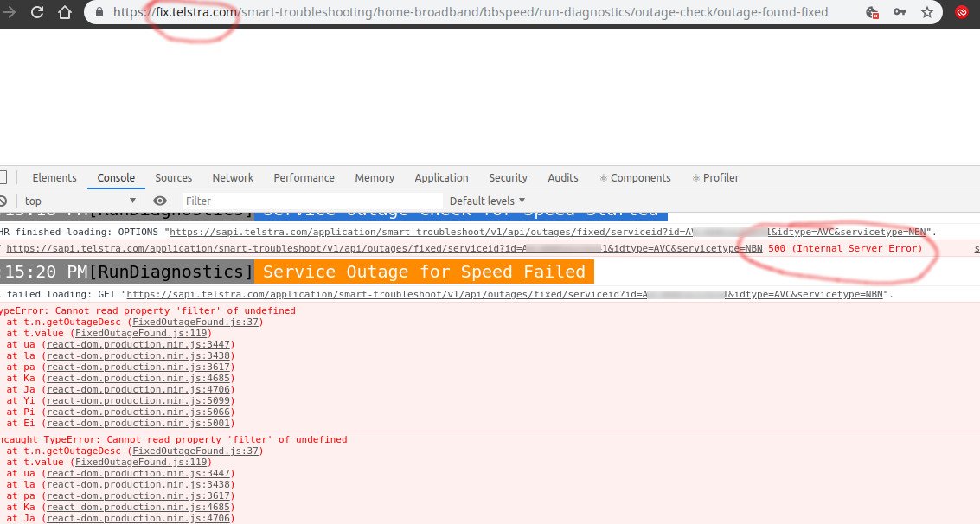980x524 pixels.
Task: Open the React Components tab
Action: (635, 177)
